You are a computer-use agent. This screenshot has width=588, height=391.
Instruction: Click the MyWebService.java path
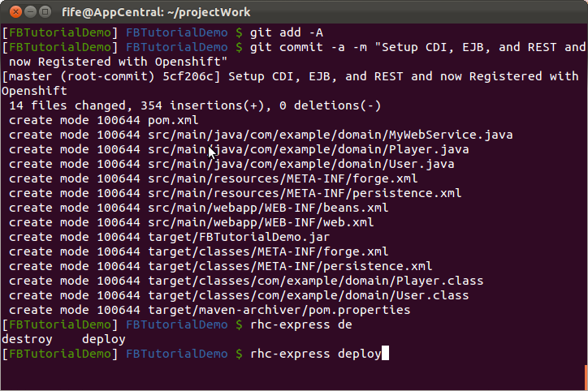tap(331, 135)
